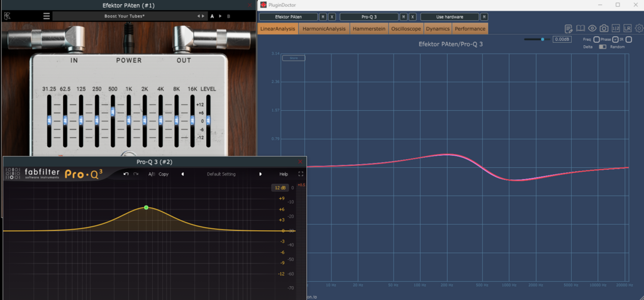This screenshot has height=300, width=644.
Task: Click the eye view icon in PluginDoctor
Action: (x=592, y=28)
